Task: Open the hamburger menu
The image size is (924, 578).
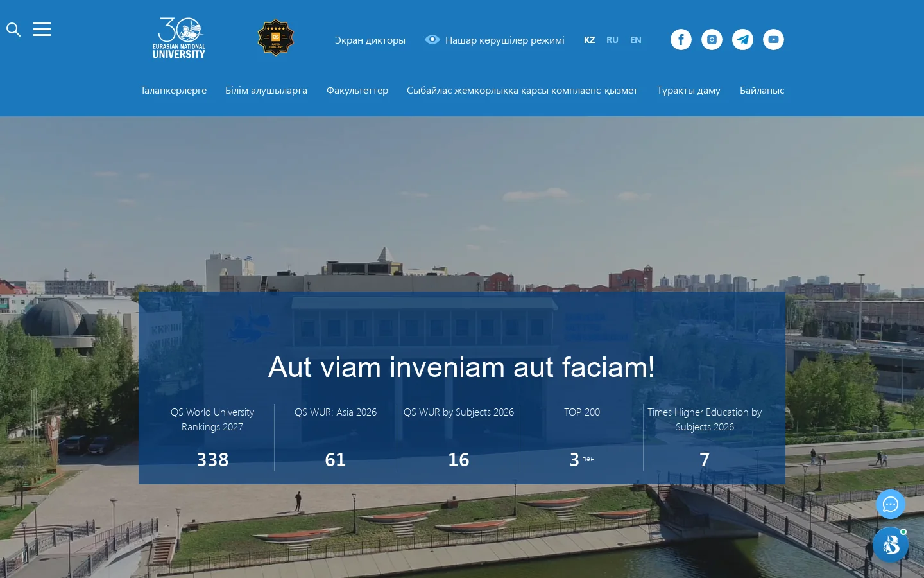Action: [x=42, y=30]
